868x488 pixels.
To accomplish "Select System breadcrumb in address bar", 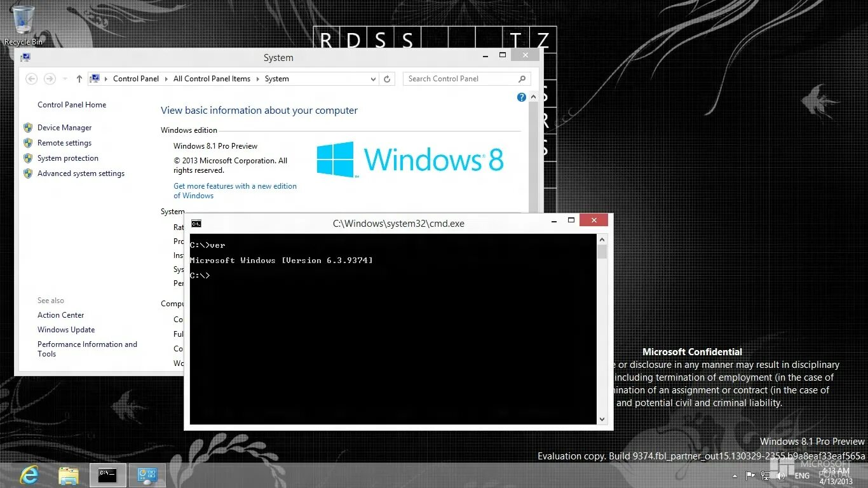I will tap(276, 79).
